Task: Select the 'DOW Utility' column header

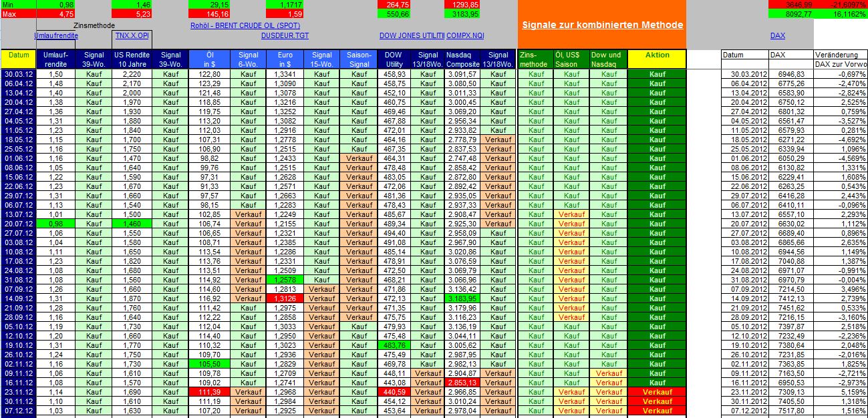Action: [394, 59]
